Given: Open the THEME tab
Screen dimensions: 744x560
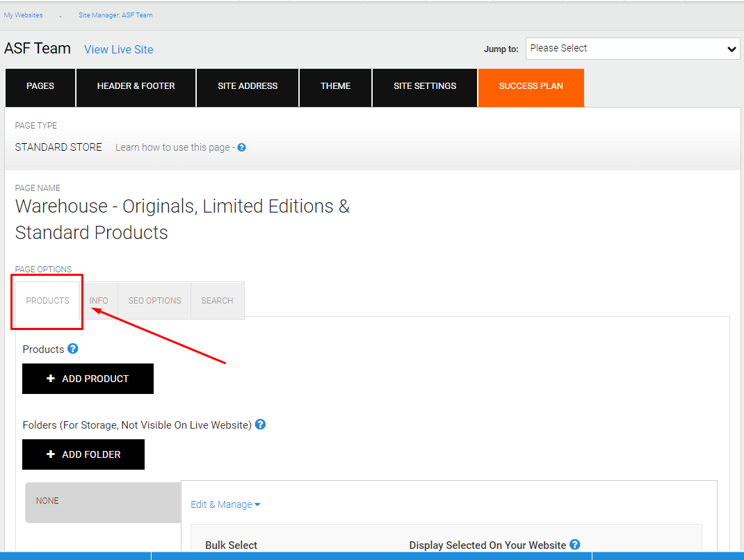Looking at the screenshot, I should [335, 88].
